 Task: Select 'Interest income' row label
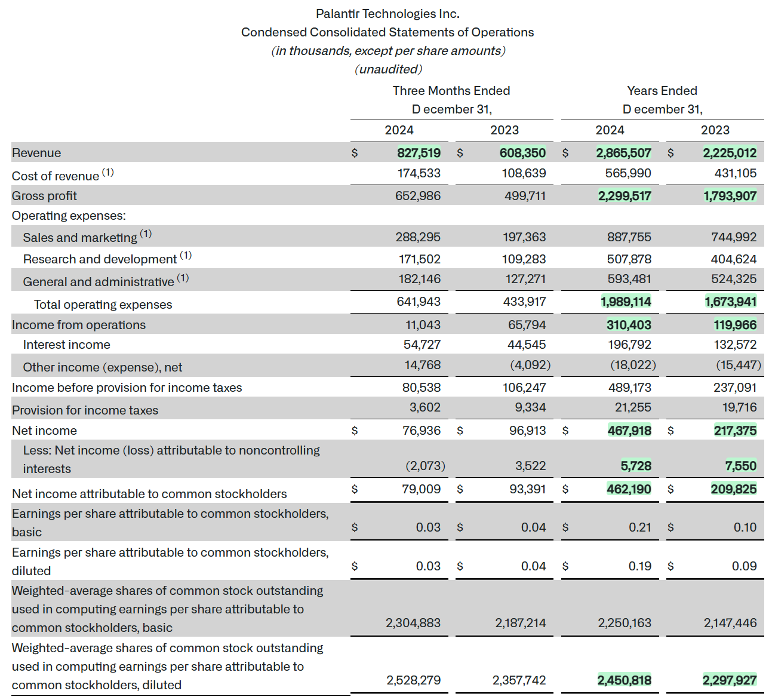click(66, 345)
